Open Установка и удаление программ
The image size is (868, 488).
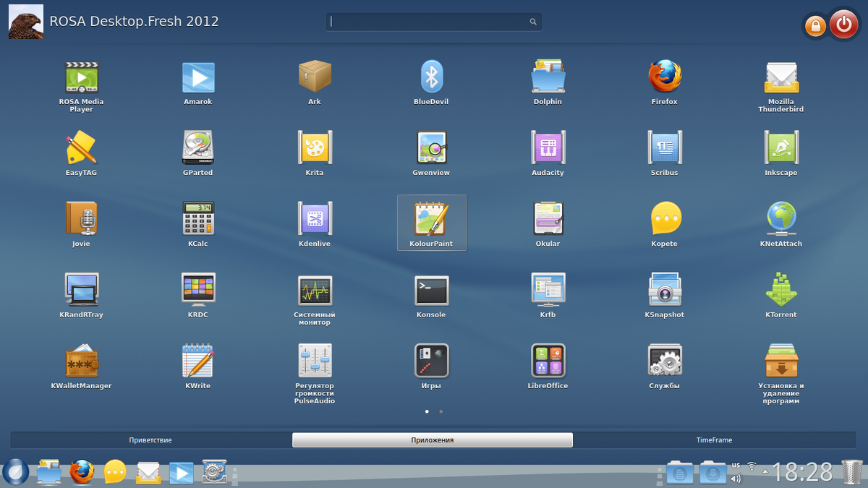(x=781, y=373)
